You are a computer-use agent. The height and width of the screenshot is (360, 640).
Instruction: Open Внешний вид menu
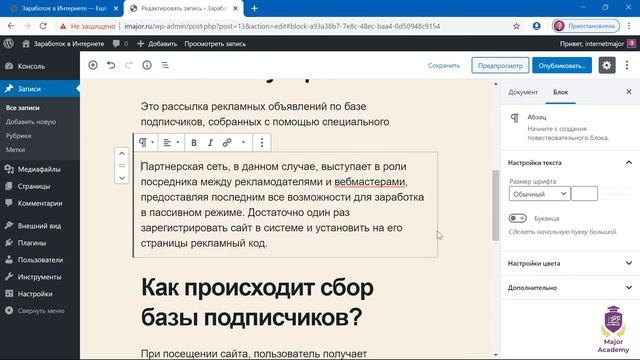40,226
